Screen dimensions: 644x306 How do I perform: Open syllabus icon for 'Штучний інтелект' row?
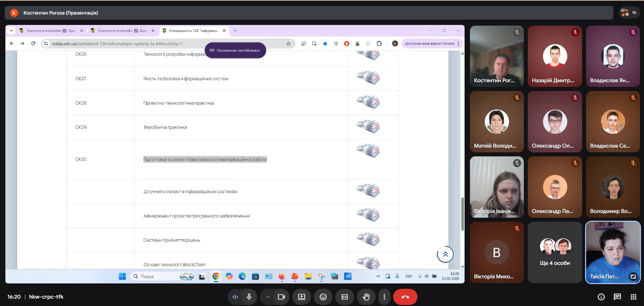(368, 191)
